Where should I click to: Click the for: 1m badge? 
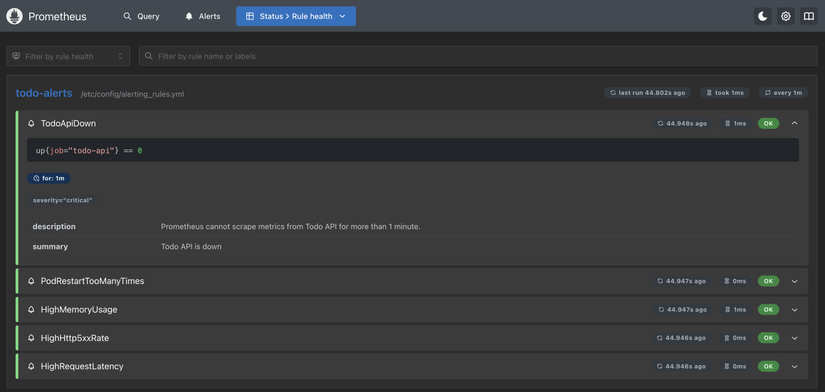tap(49, 178)
